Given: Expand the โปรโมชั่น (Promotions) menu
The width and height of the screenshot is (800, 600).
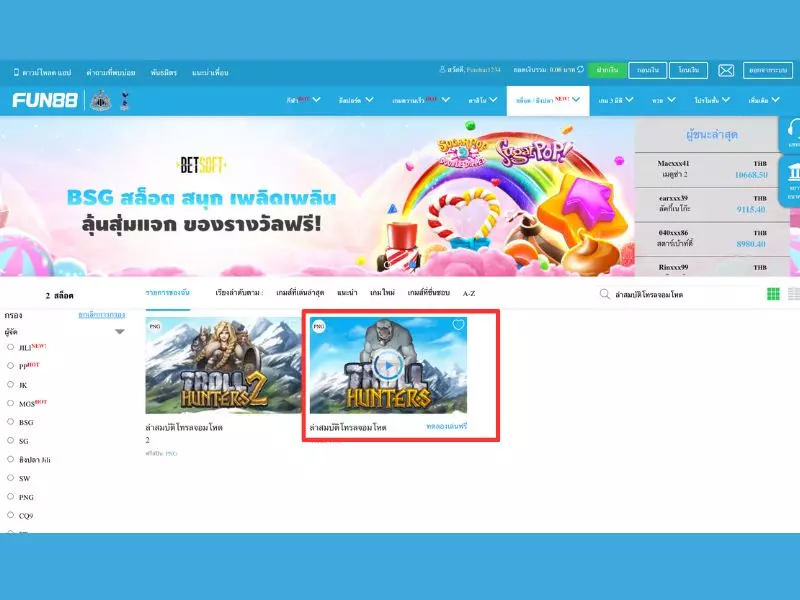Looking at the screenshot, I should click(x=712, y=100).
